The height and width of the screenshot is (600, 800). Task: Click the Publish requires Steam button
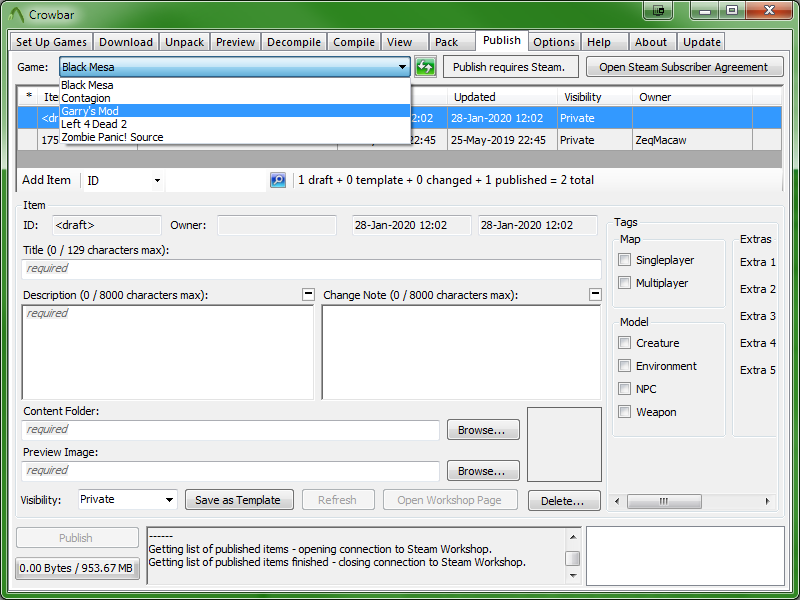point(511,67)
